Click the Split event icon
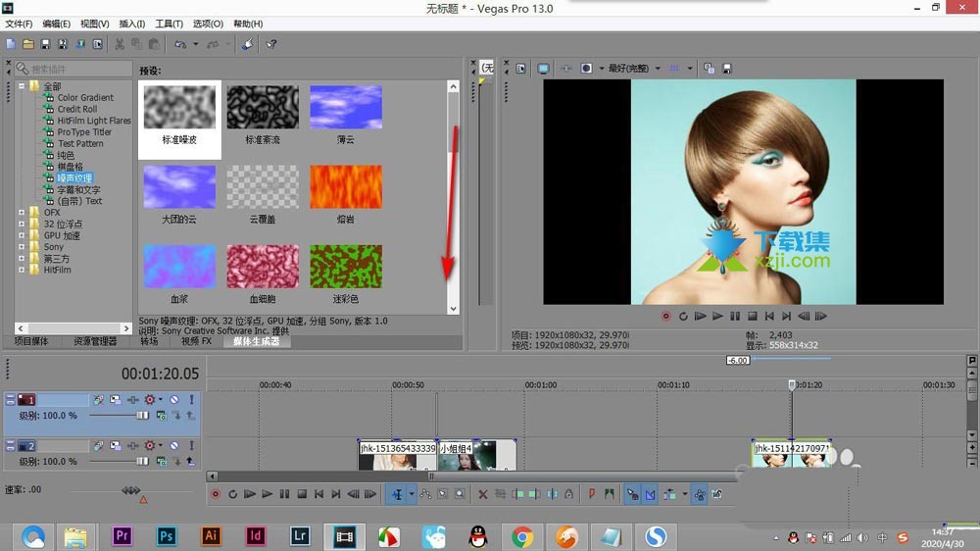 553,494
